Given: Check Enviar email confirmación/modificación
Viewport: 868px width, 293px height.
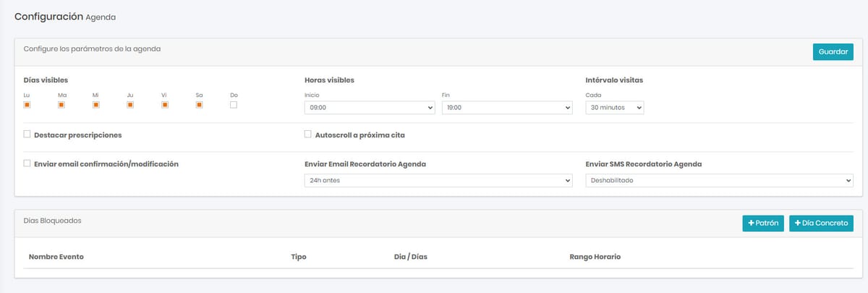Looking at the screenshot, I should (27, 164).
